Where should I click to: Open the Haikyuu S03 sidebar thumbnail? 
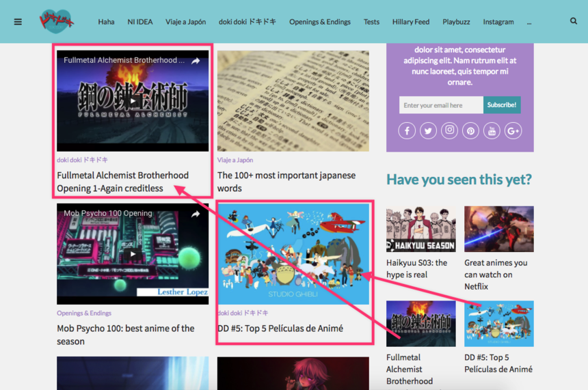(420, 229)
